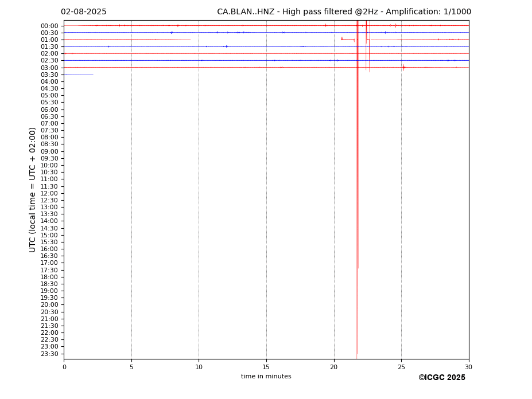The height and width of the screenshot is (399, 532).
Task: Select the 02:30 time row label
Action: [49, 60]
